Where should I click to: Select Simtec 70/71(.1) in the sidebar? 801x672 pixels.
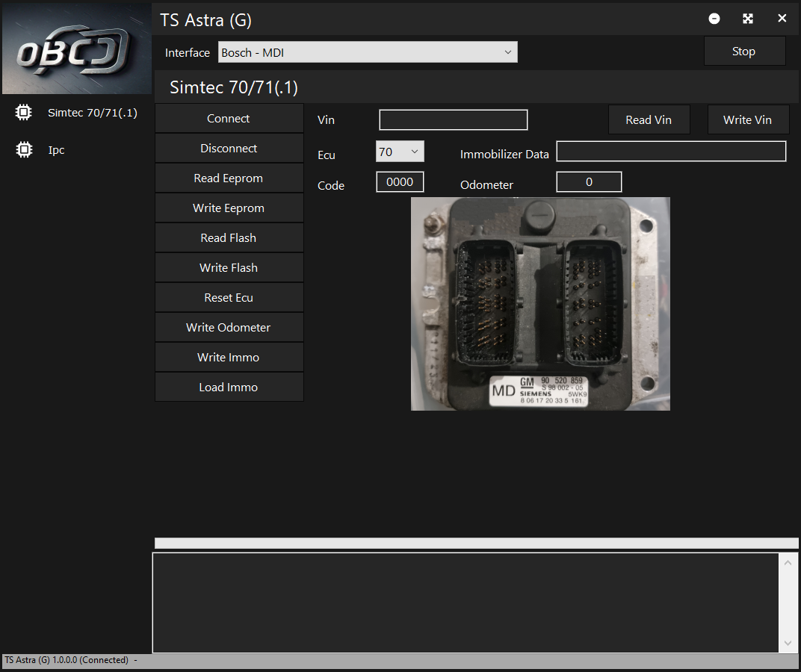tap(92, 113)
